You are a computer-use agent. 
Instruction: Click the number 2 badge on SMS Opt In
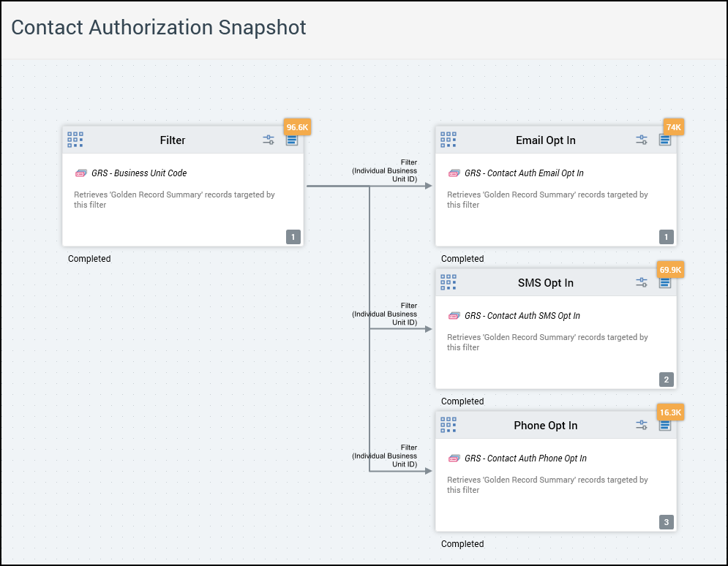tap(666, 380)
